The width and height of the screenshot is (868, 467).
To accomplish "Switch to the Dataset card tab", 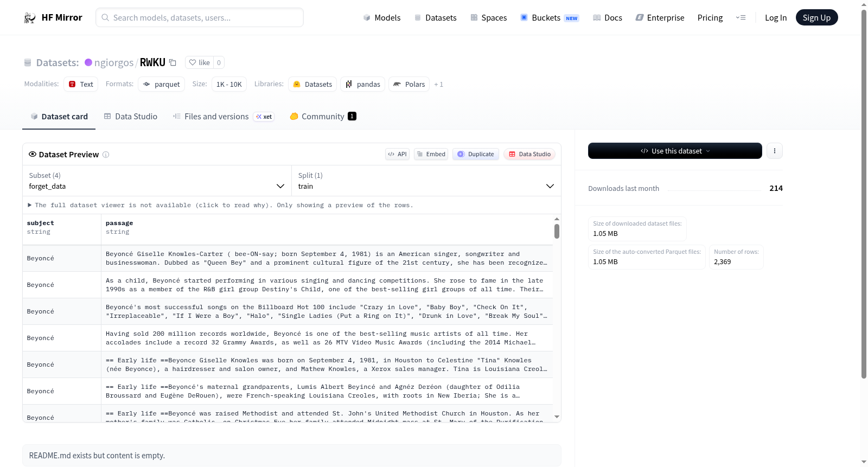I will (59, 116).
